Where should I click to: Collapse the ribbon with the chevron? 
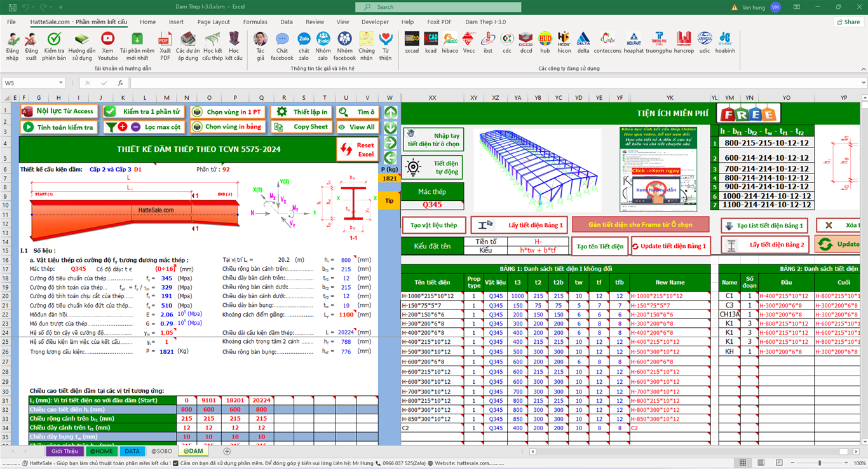(862, 69)
